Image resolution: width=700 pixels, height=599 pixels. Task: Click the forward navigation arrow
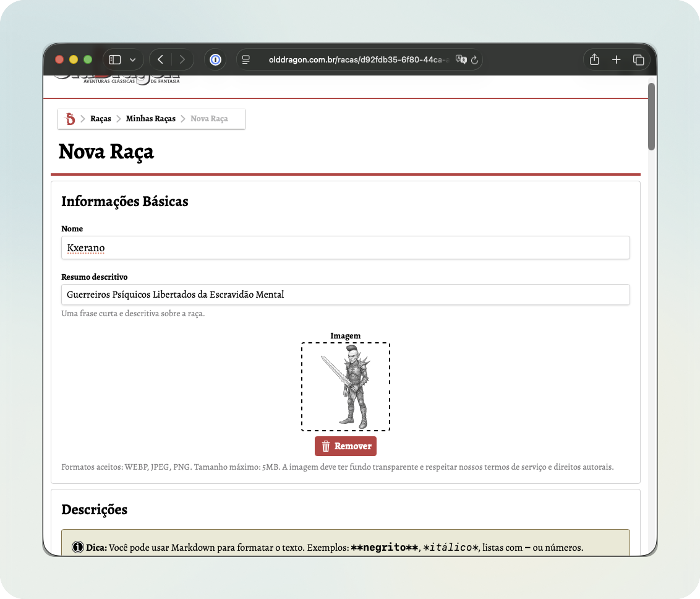182,59
